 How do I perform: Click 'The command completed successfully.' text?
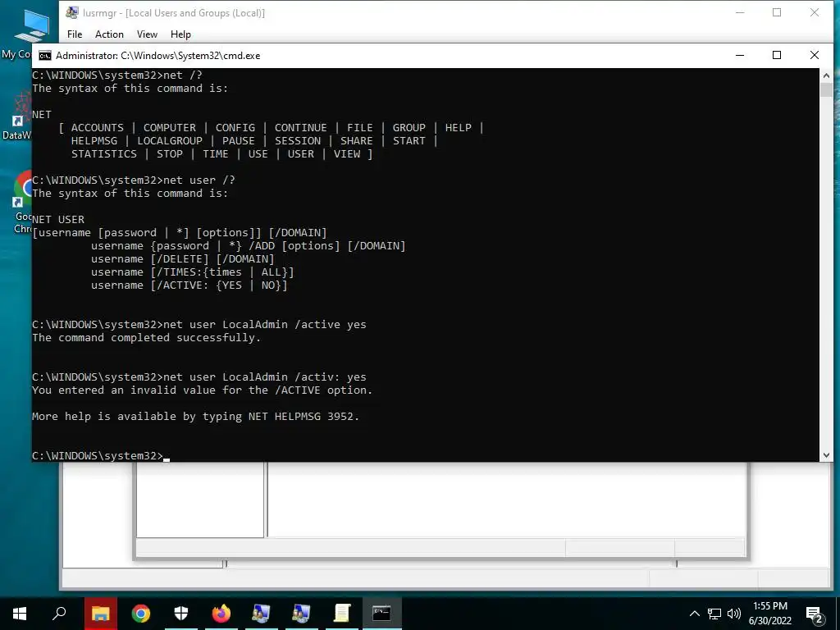(146, 337)
